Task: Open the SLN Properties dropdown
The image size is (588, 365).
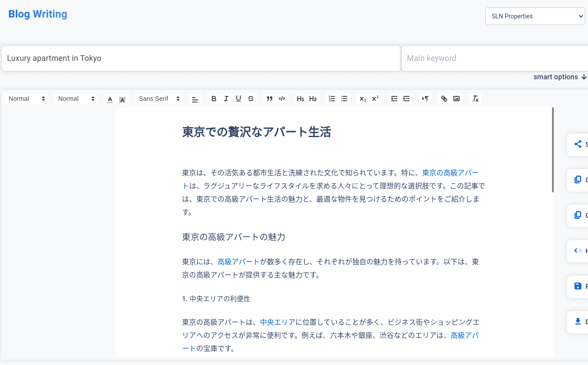Action: point(535,16)
